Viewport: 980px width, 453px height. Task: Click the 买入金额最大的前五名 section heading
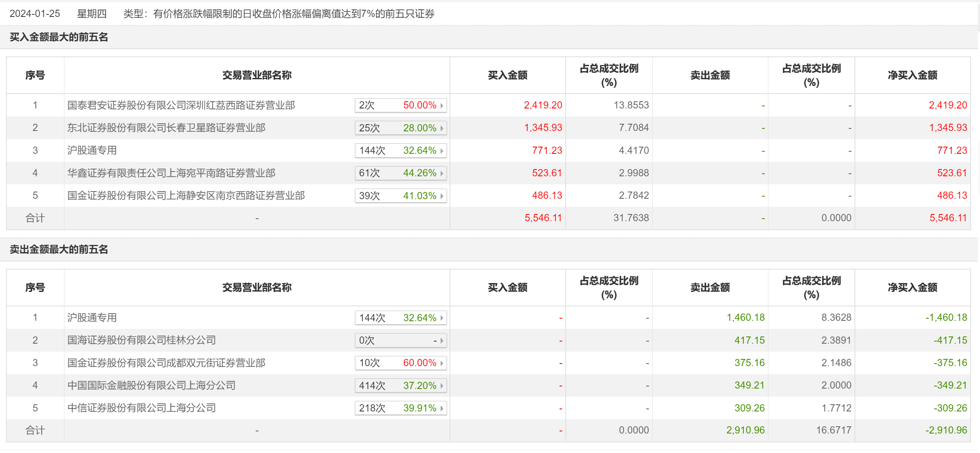(59, 37)
